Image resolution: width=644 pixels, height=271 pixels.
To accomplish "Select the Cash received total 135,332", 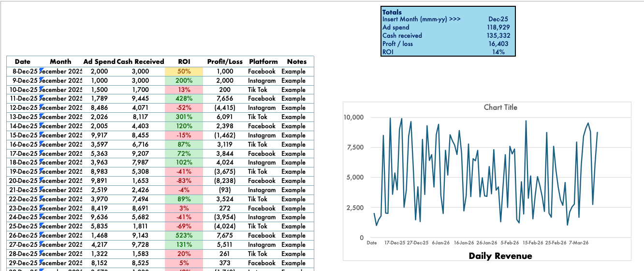I will click(x=498, y=36).
